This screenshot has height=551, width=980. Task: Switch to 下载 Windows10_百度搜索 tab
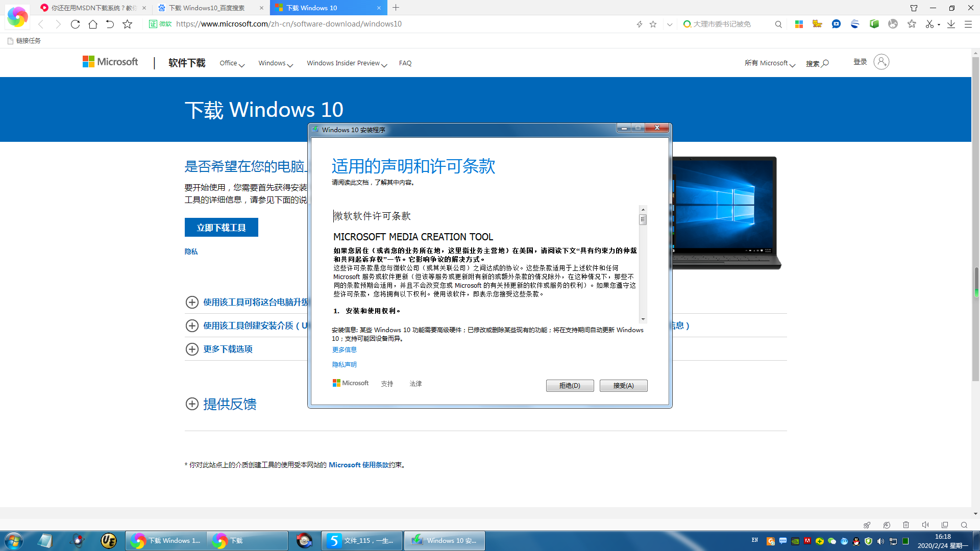tap(211, 8)
